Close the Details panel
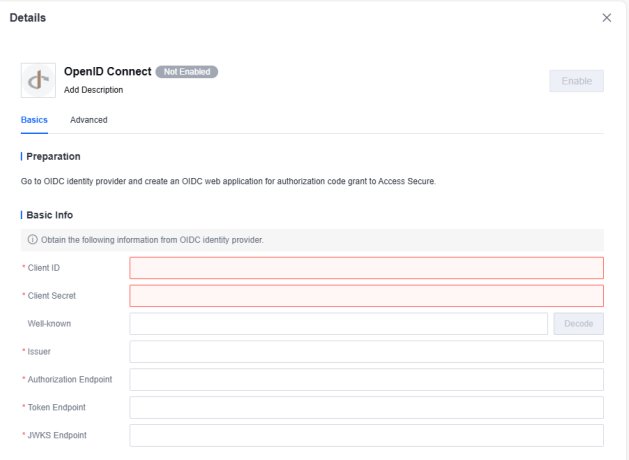This screenshot has height=460, width=629. (607, 18)
